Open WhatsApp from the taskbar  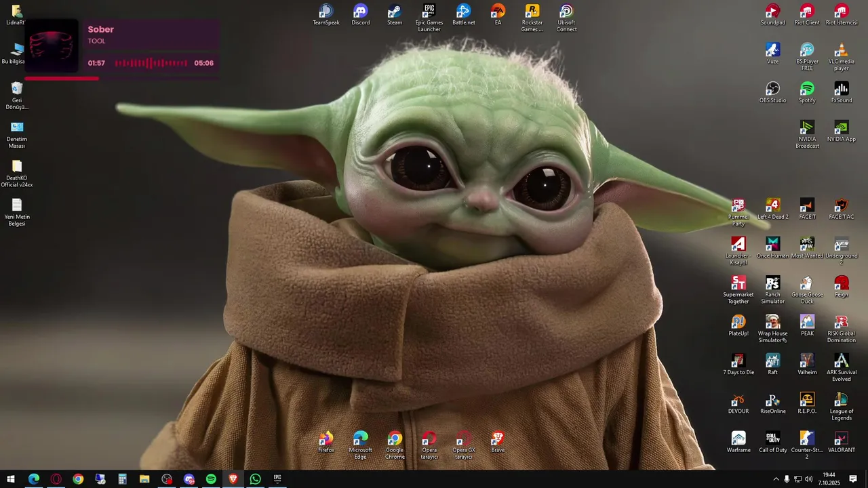(255, 479)
